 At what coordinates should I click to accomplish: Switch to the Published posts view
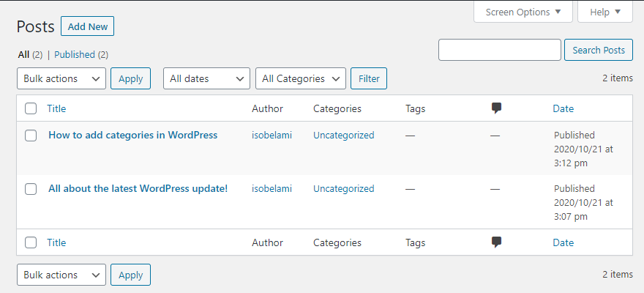point(75,55)
